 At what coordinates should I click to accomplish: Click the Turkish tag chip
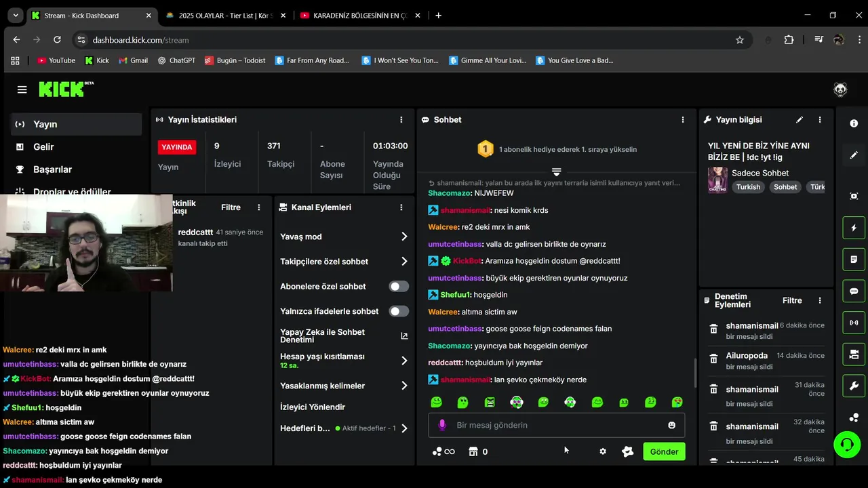749,187
